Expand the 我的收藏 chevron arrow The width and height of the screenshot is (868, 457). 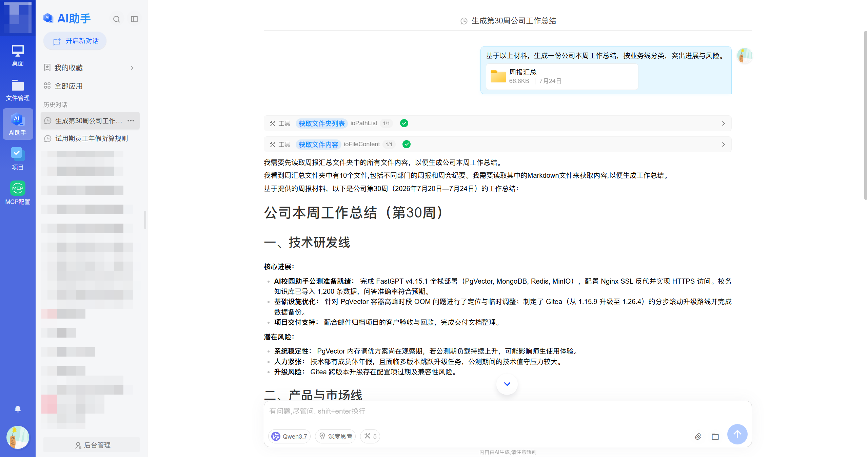coord(132,68)
